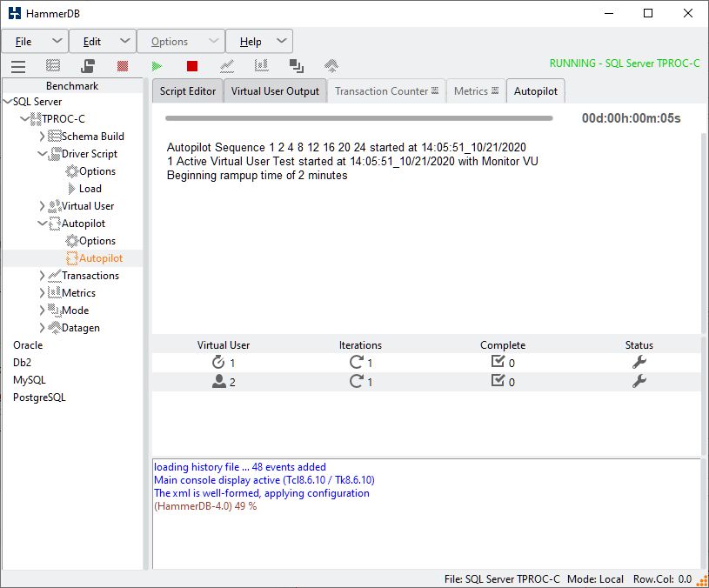Image resolution: width=709 pixels, height=588 pixels.
Task: Click the 'Row.Col: 0.0' status bar entry
Action: [x=662, y=579]
